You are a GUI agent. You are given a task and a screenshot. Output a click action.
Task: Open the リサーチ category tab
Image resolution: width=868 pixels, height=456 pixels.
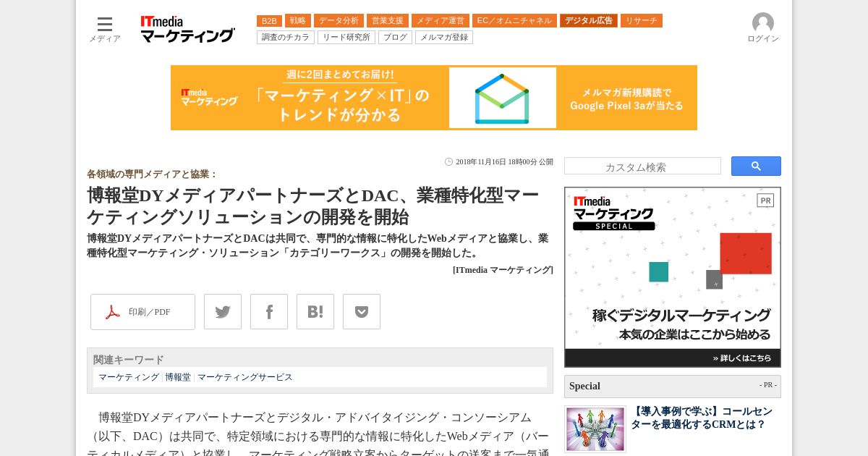(642, 21)
